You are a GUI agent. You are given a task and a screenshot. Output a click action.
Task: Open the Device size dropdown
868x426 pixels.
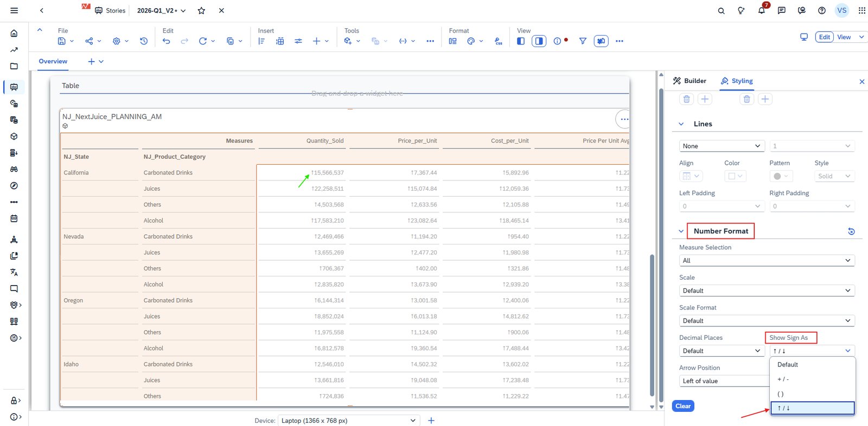(349, 421)
